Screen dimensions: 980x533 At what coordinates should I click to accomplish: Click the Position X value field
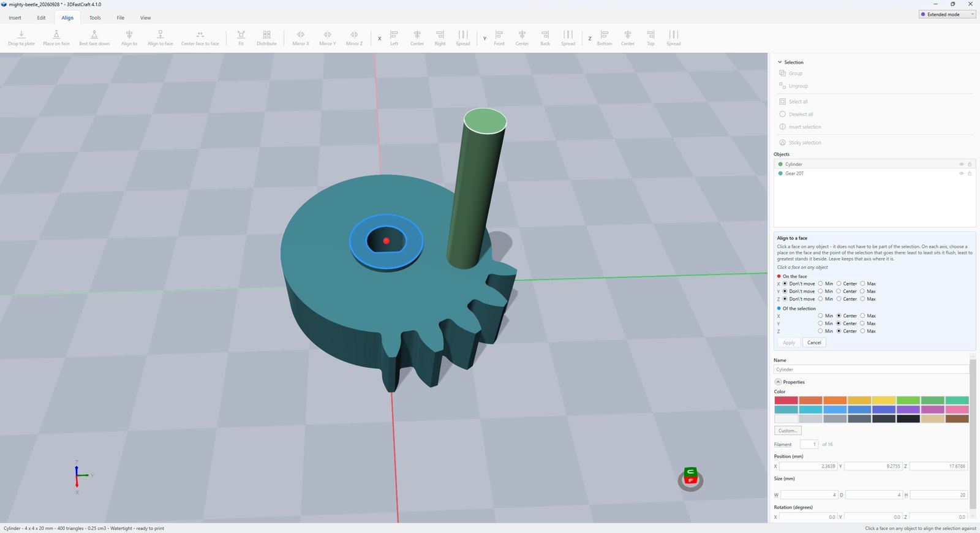coord(808,466)
